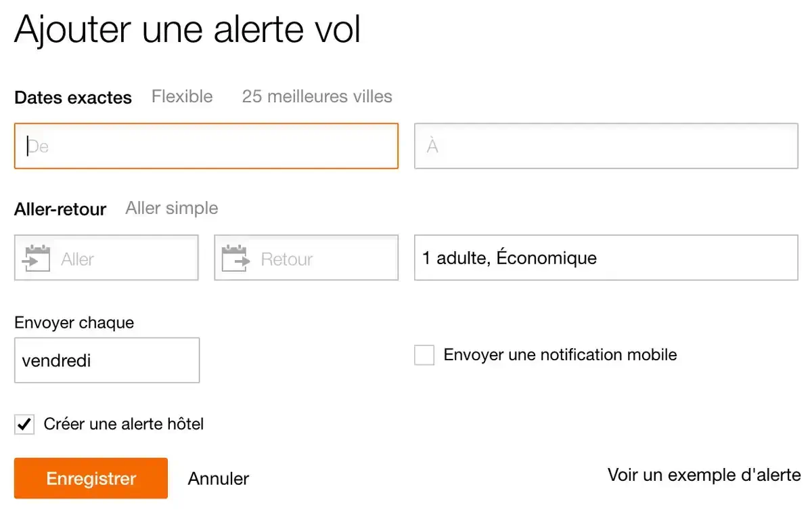The image size is (812, 512).
Task: Switch to 25 meilleures villes tab
Action: 317,97
